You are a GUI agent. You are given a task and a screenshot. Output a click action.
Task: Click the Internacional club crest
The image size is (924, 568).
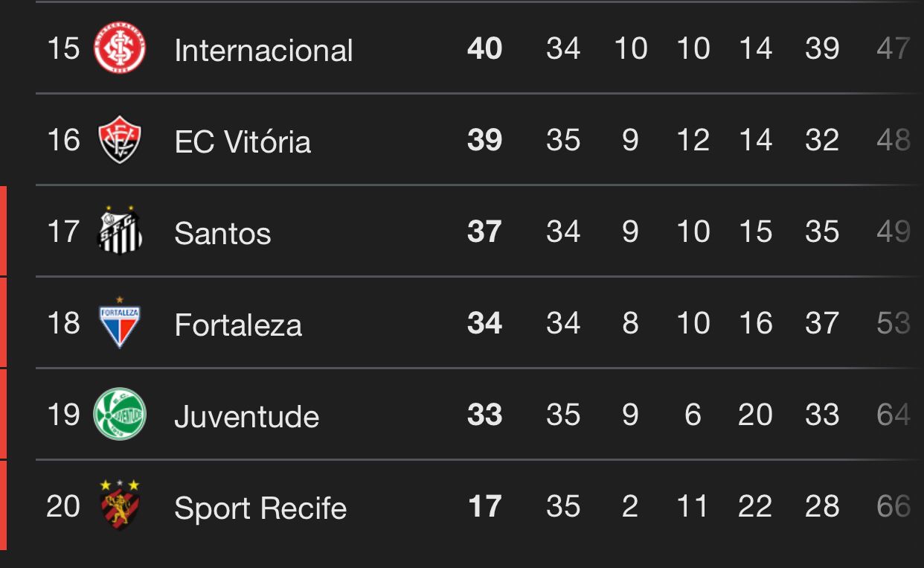(119, 48)
